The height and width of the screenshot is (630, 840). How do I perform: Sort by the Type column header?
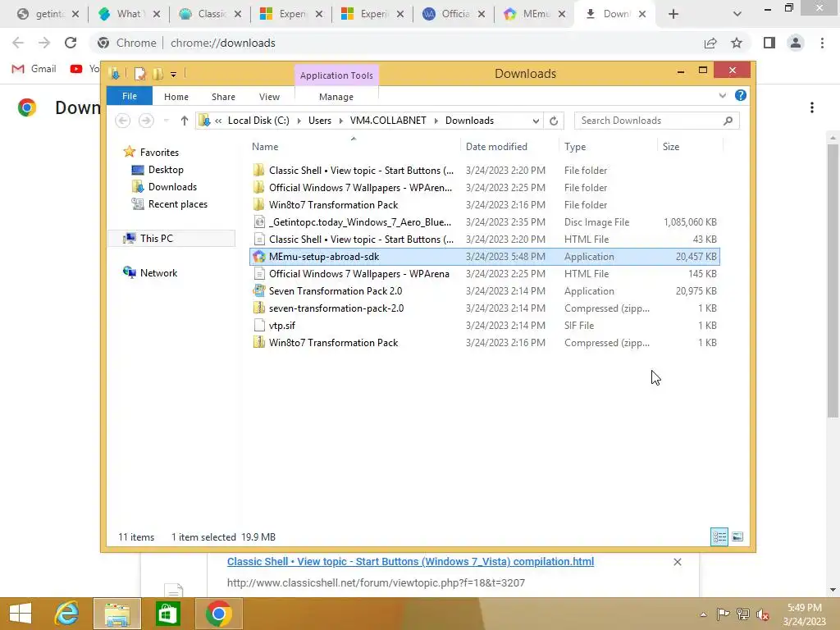pos(575,147)
